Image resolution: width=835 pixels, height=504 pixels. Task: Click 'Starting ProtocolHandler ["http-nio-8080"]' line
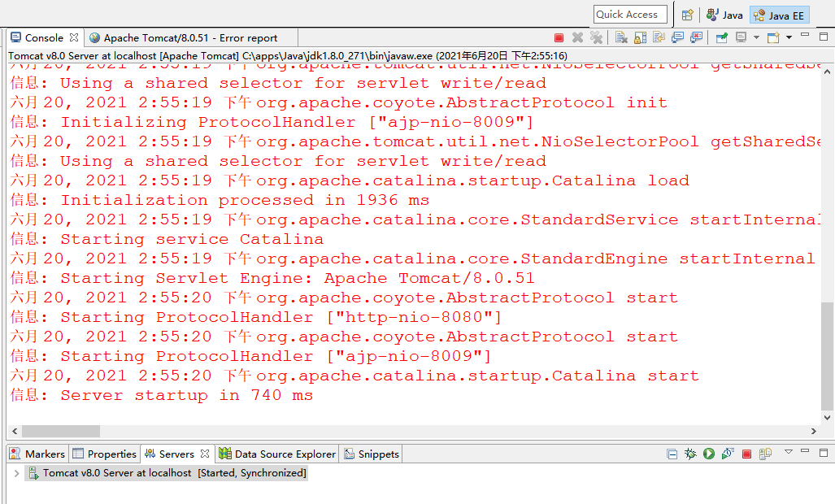[x=256, y=317]
